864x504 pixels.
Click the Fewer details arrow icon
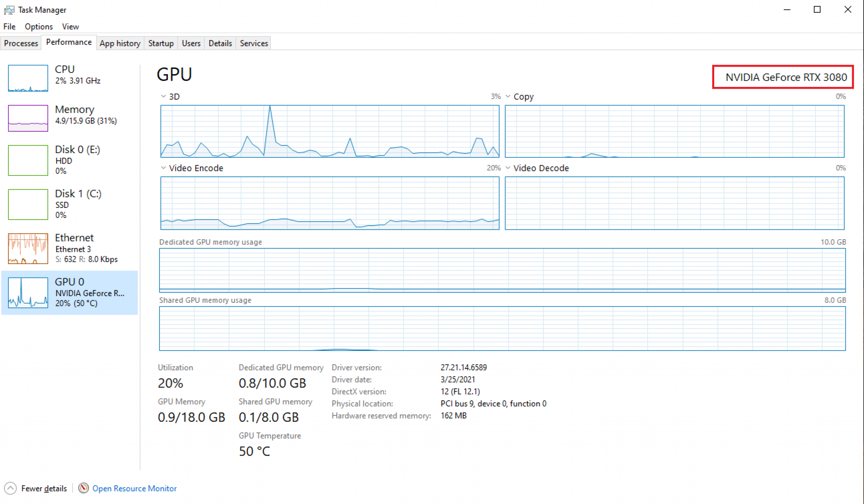coord(10,488)
